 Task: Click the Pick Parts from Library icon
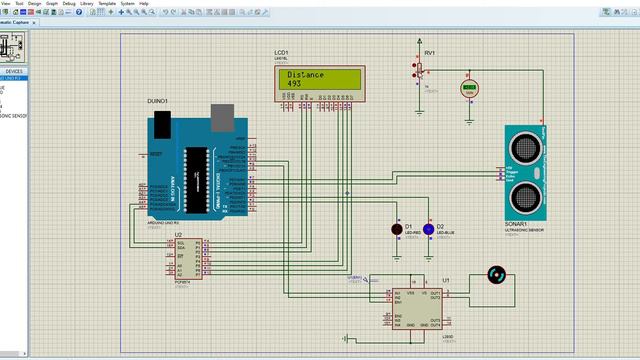[x=242, y=12]
